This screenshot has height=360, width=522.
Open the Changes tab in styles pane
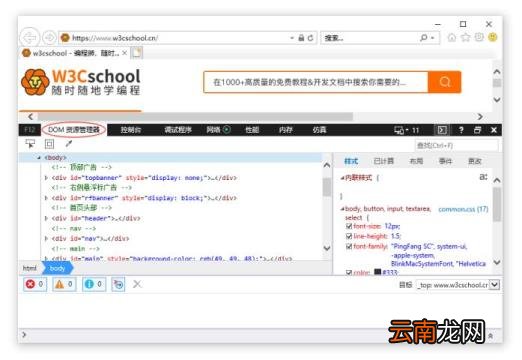click(475, 161)
